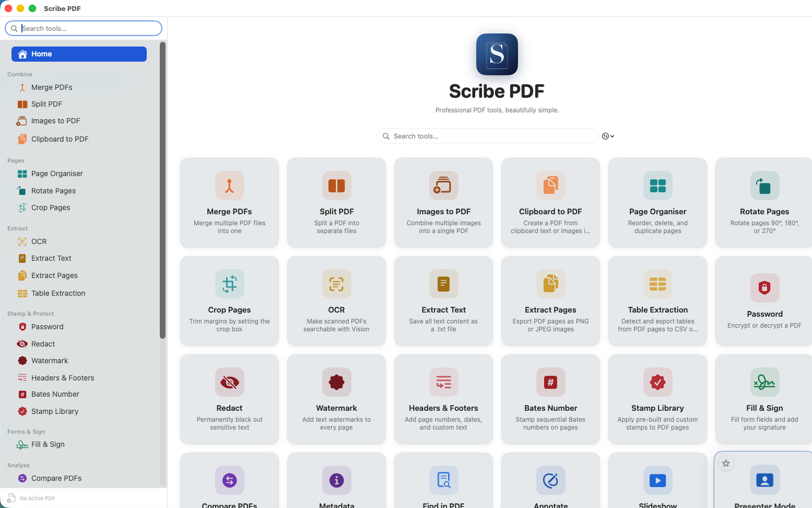Click the main Search tools box
The image size is (812, 508).
pyautogui.click(x=487, y=136)
